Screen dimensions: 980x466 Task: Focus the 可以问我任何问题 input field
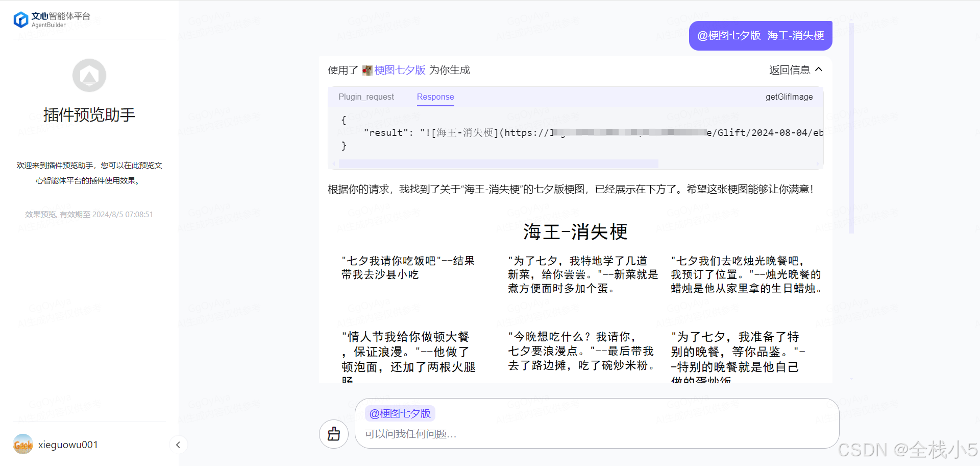(597, 434)
